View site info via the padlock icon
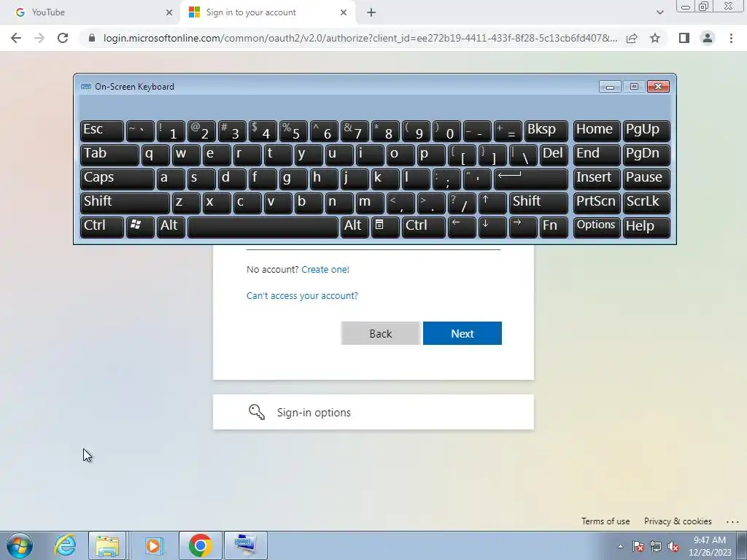 92,38
